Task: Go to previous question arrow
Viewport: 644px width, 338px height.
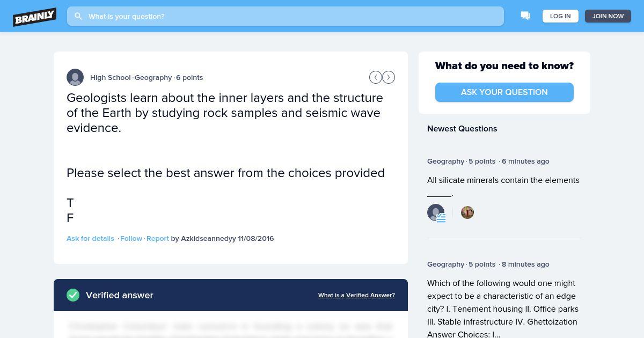Action: tap(376, 77)
